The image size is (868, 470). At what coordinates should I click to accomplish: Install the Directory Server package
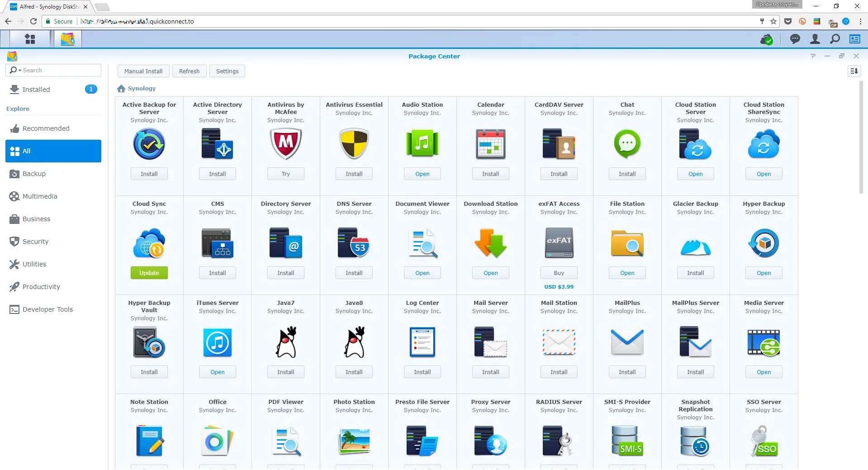click(286, 273)
